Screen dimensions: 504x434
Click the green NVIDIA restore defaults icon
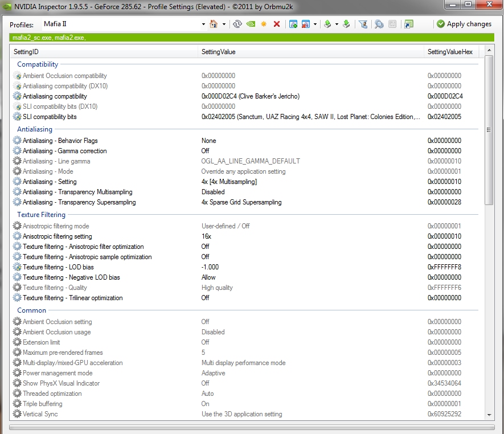[251, 24]
